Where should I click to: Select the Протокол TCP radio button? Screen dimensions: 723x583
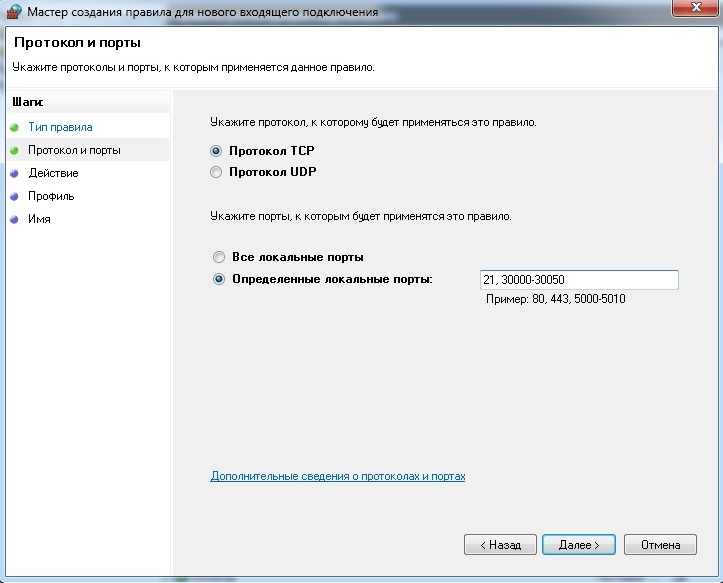tap(216, 151)
